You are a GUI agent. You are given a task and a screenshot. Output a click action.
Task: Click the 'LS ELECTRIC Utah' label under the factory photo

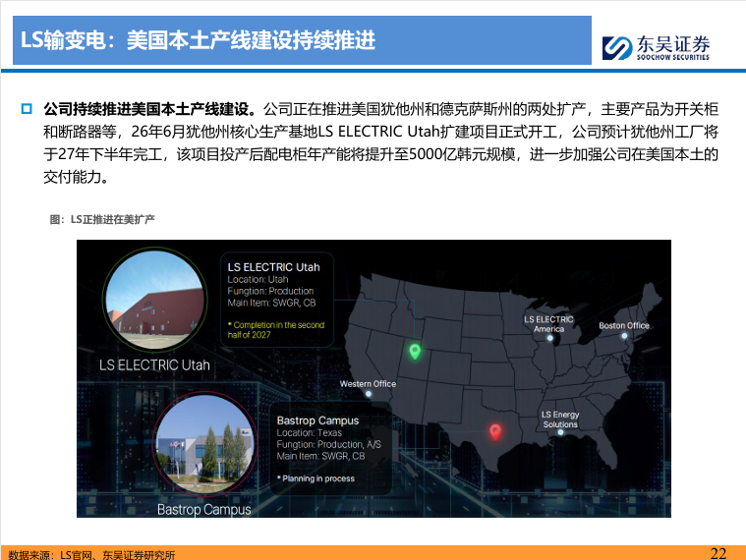tap(154, 365)
